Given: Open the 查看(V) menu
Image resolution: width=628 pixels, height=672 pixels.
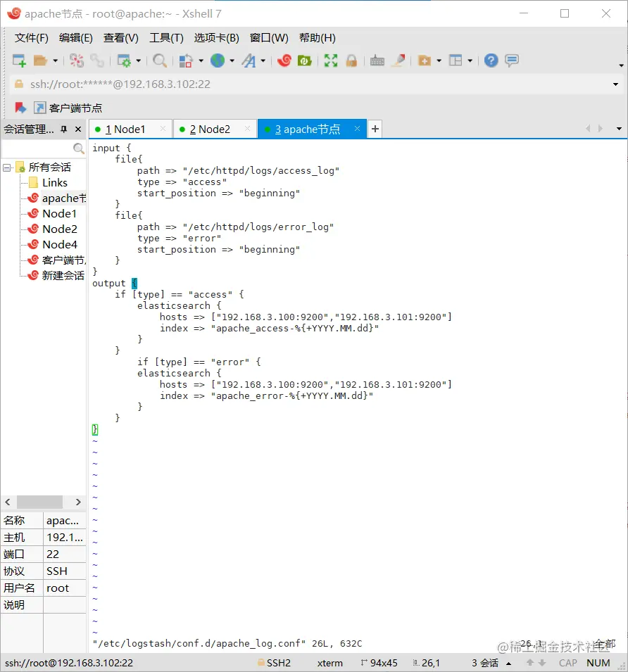Looking at the screenshot, I should click(121, 38).
